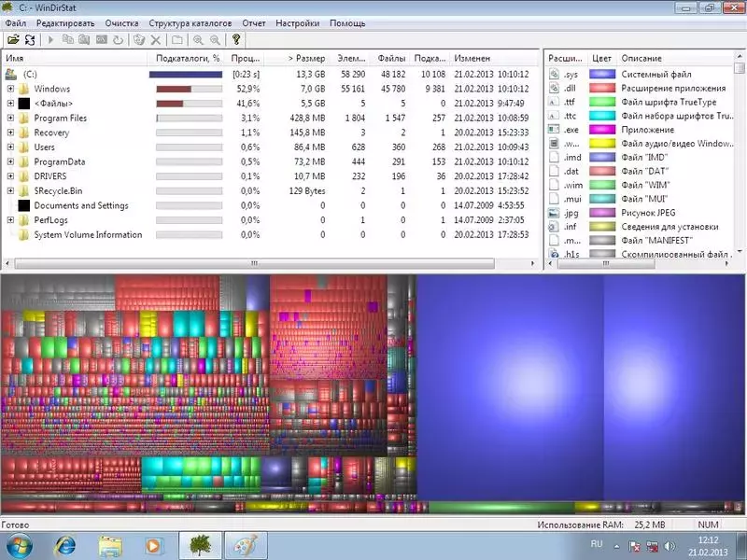Launch Internet Explorer from taskbar
The height and width of the screenshot is (560, 747).
64,546
